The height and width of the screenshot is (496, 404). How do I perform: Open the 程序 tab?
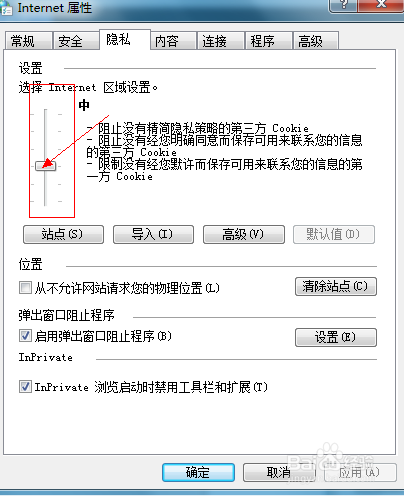coord(269,41)
